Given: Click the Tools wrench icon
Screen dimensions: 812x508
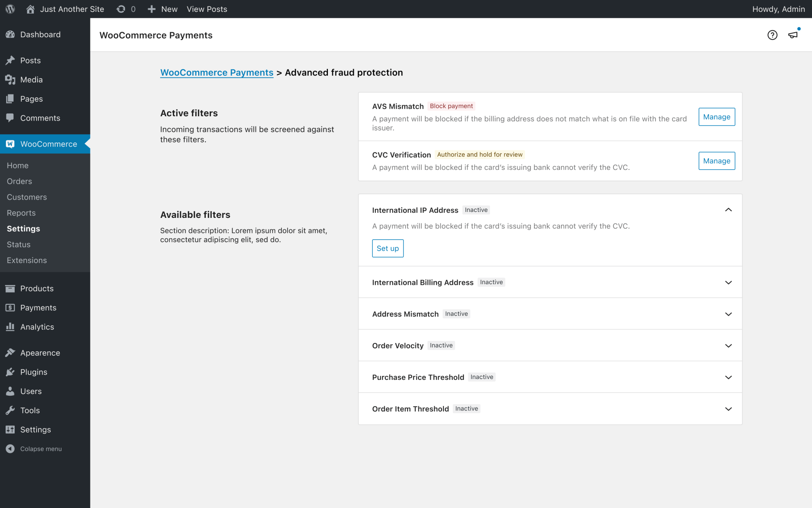Looking at the screenshot, I should (x=10, y=410).
